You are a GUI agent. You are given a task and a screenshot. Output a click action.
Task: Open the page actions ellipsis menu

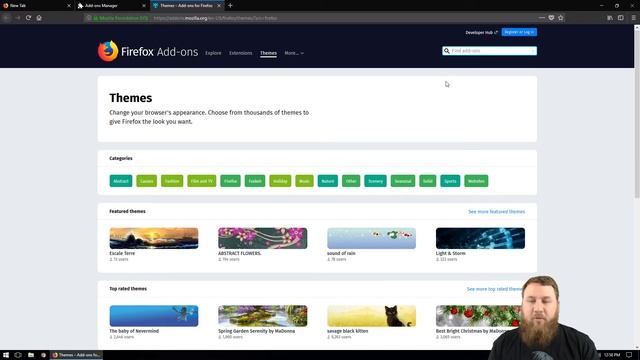pos(542,18)
